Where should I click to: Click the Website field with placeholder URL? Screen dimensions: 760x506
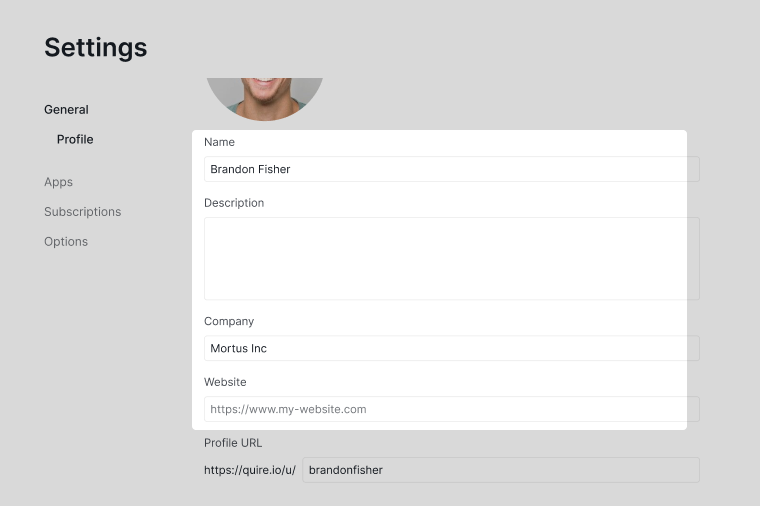click(452, 409)
